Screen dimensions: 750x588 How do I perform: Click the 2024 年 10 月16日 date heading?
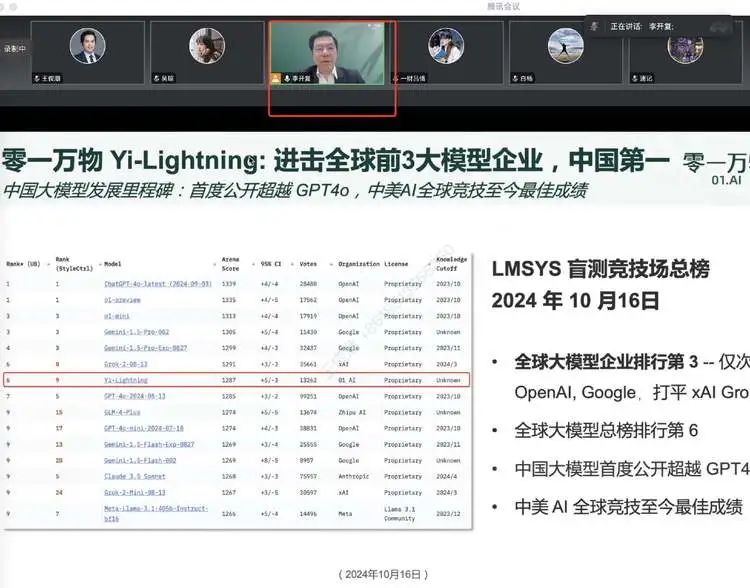575,301
